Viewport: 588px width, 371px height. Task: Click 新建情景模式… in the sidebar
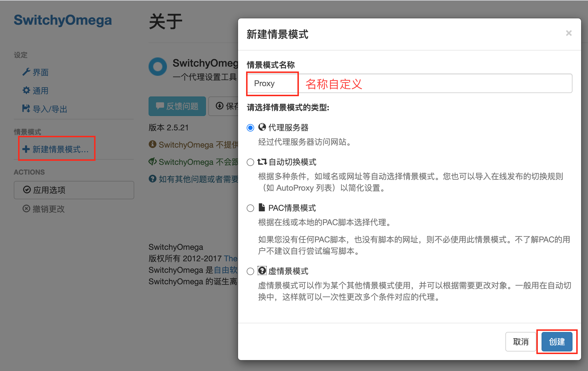coord(56,149)
